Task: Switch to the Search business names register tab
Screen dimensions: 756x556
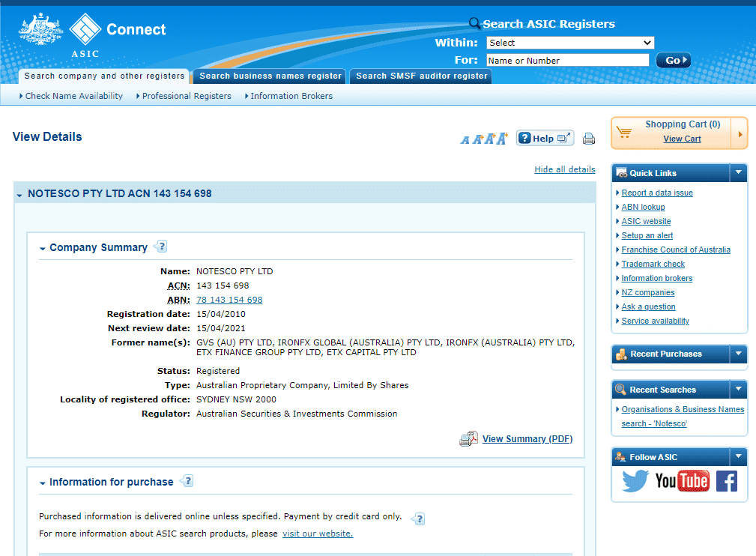Action: click(x=269, y=76)
